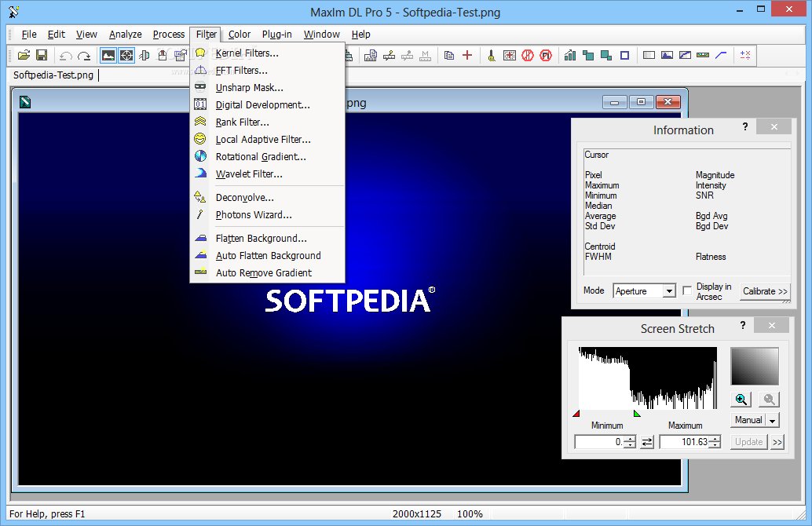Click the gray gradient preview in Screen Stretch
The width and height of the screenshot is (812, 526).
coord(755,366)
